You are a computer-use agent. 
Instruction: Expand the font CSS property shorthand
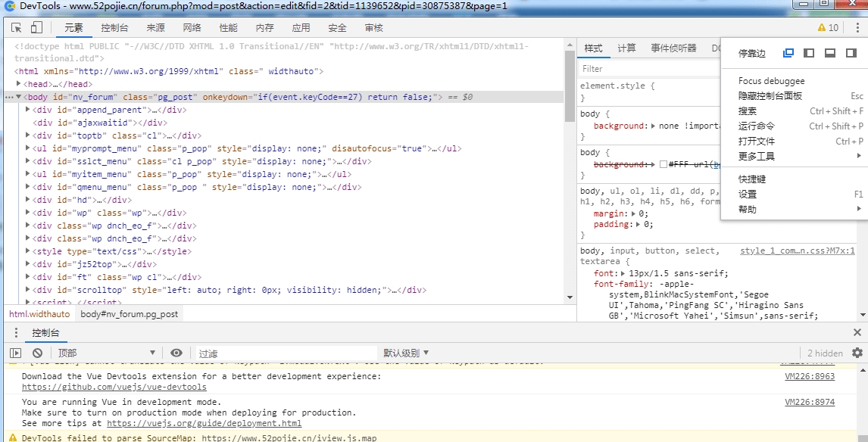point(624,273)
